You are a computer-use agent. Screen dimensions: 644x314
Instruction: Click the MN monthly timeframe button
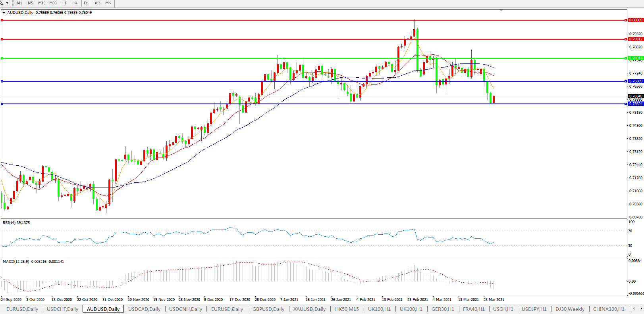pos(108,3)
